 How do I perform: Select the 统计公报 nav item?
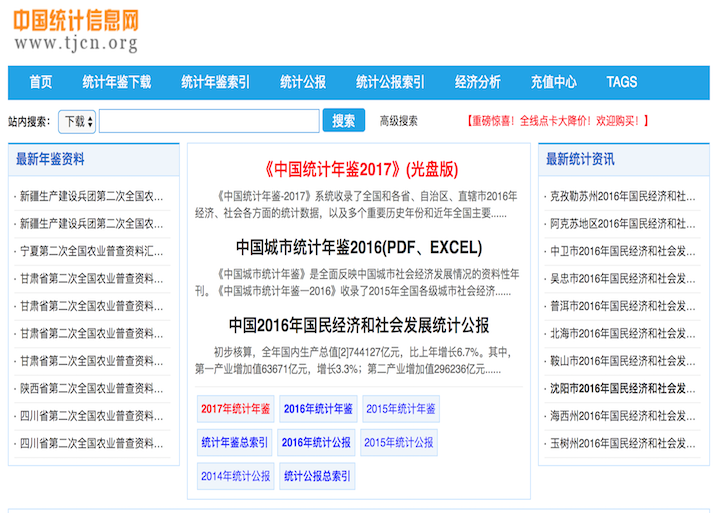[303, 82]
